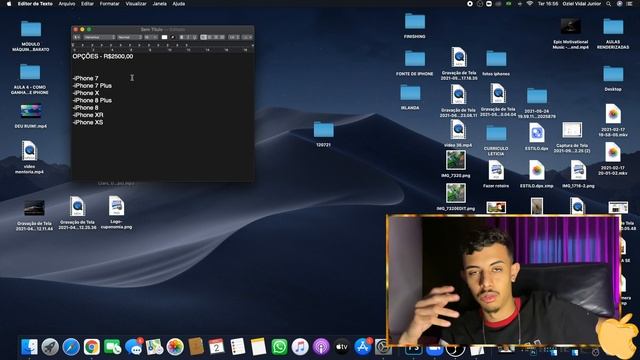640x360 pixels.
Task: Open Safari from the Dock
Action: coord(71,347)
